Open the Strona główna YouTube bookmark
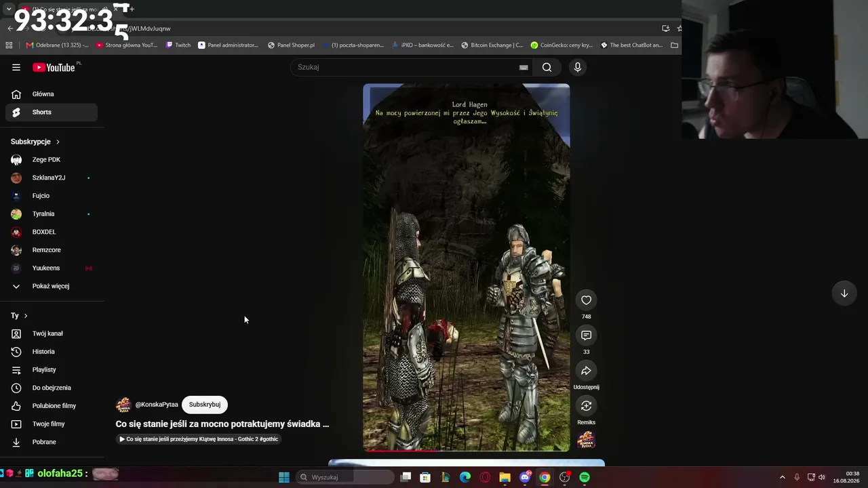 coord(127,45)
